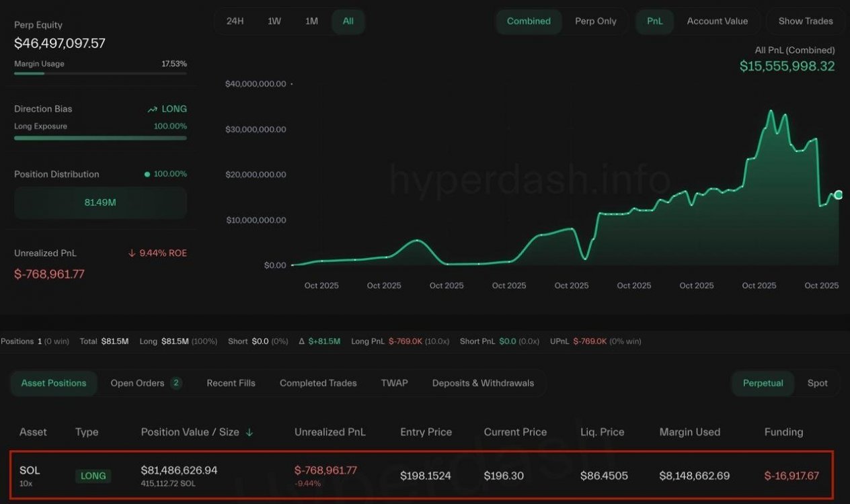Click the Open Orders count badge showing 2
850x504 pixels.
click(x=176, y=383)
